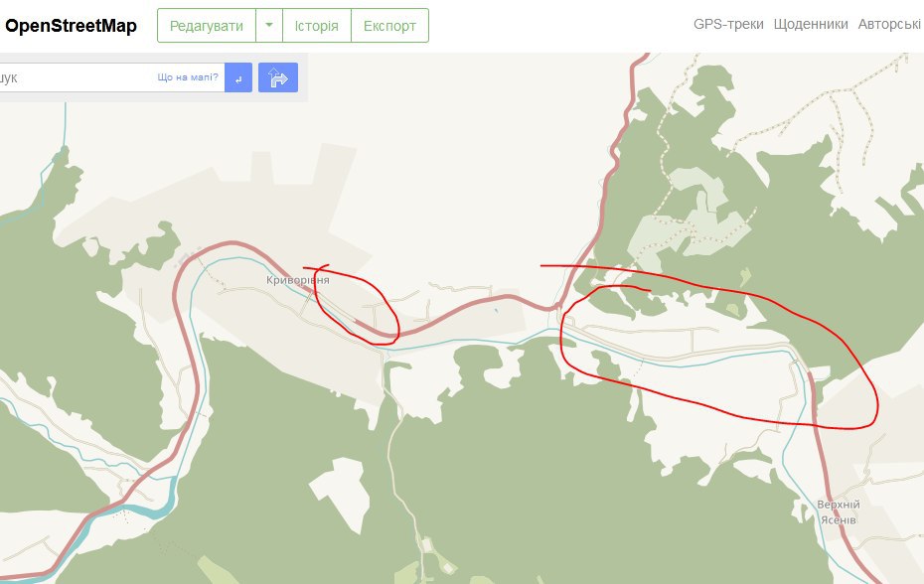Open directions using the route arrow icon
Screen dimensions: 924x584
(x=278, y=77)
